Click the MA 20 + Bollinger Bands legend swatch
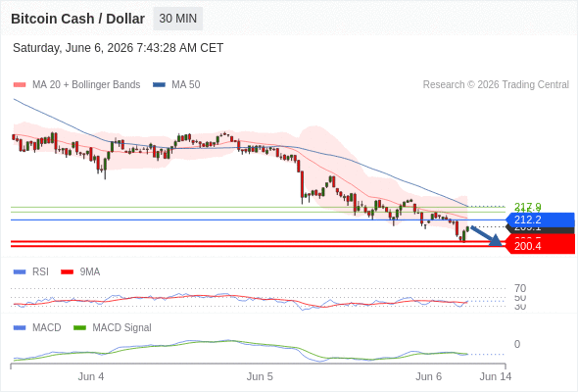This screenshot has width=578, height=392. 20,85
